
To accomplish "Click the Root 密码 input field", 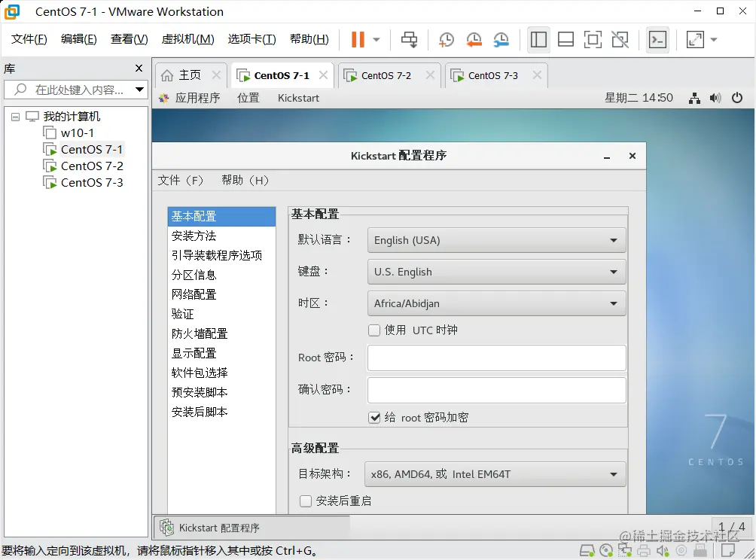I will [497, 358].
